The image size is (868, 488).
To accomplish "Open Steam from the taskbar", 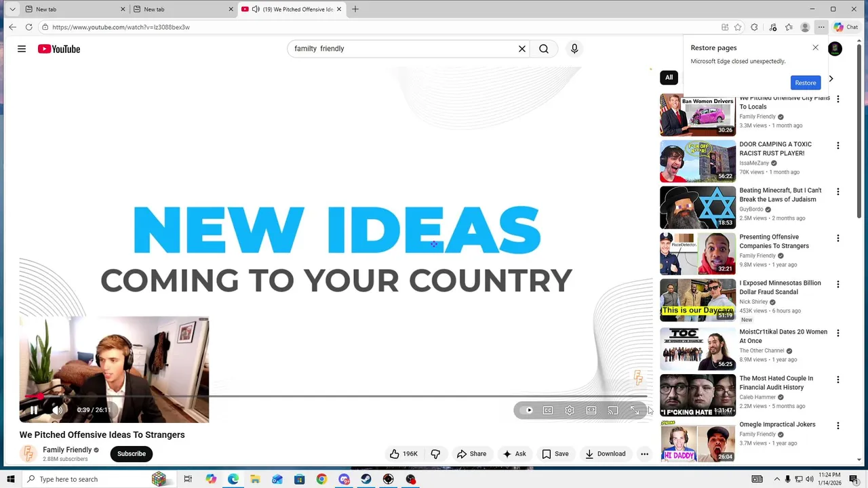I will pos(366,479).
